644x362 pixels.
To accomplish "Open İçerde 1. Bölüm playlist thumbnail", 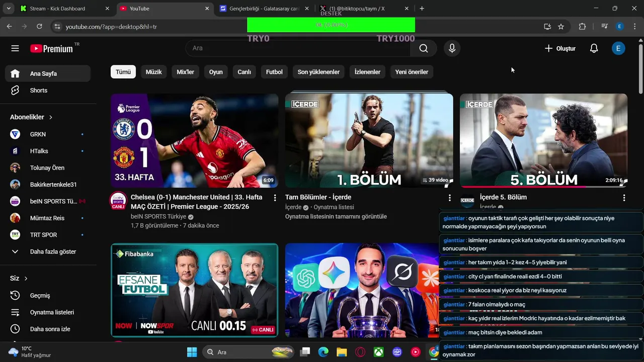I will [x=369, y=140].
